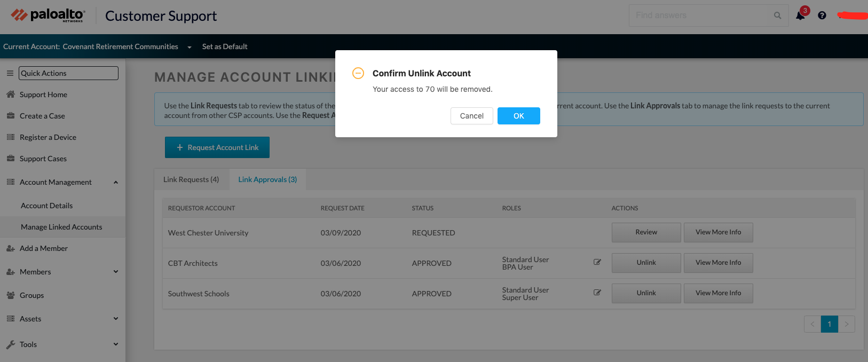Collapse the Account Management section

click(116, 182)
